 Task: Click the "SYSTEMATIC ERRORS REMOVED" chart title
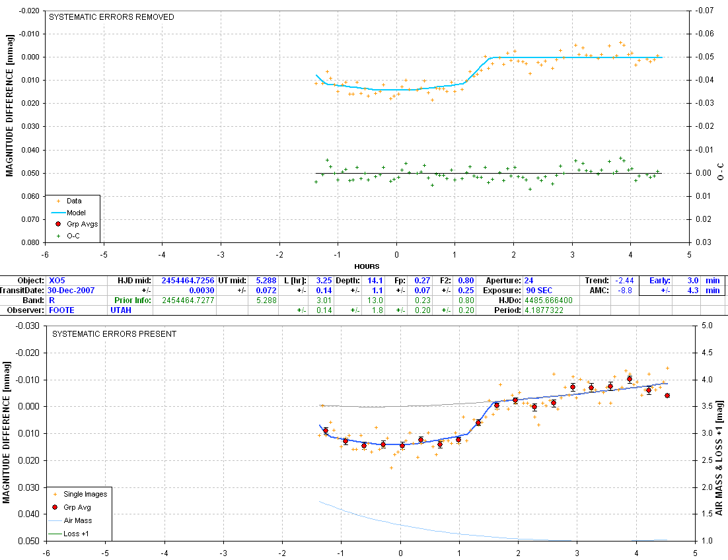click(x=112, y=17)
